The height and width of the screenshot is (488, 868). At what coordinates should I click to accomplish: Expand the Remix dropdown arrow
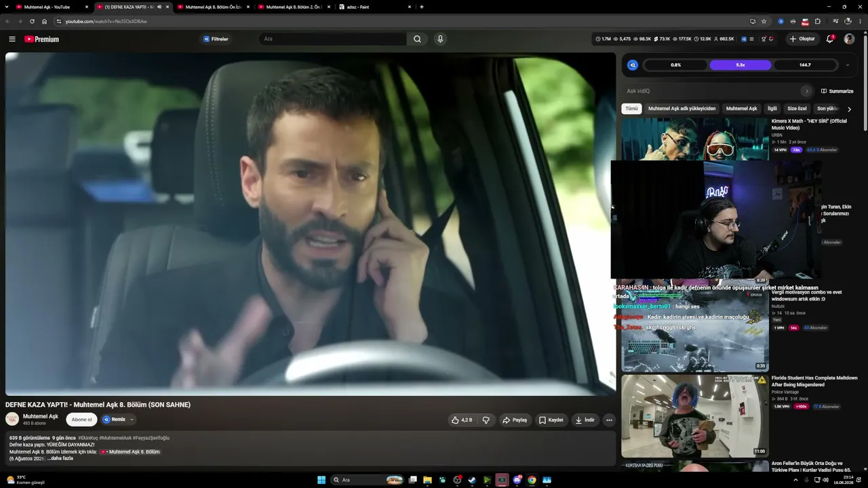[x=132, y=420]
